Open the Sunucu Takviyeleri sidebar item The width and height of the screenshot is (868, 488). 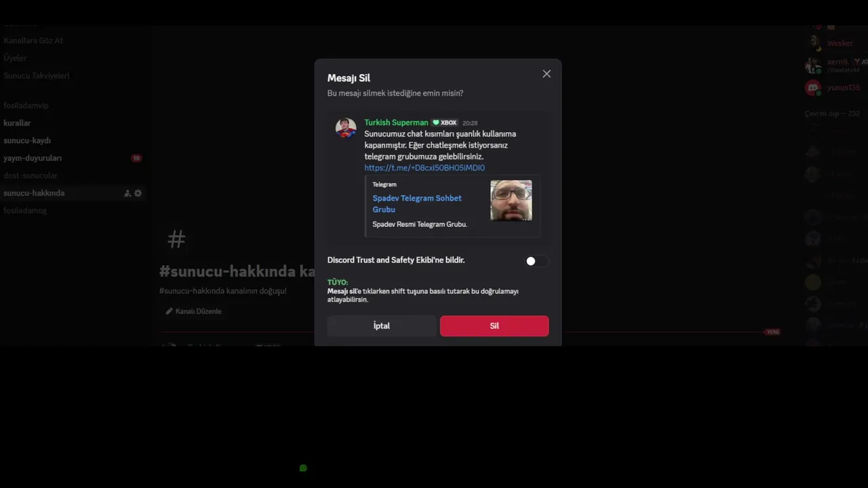pos(37,76)
